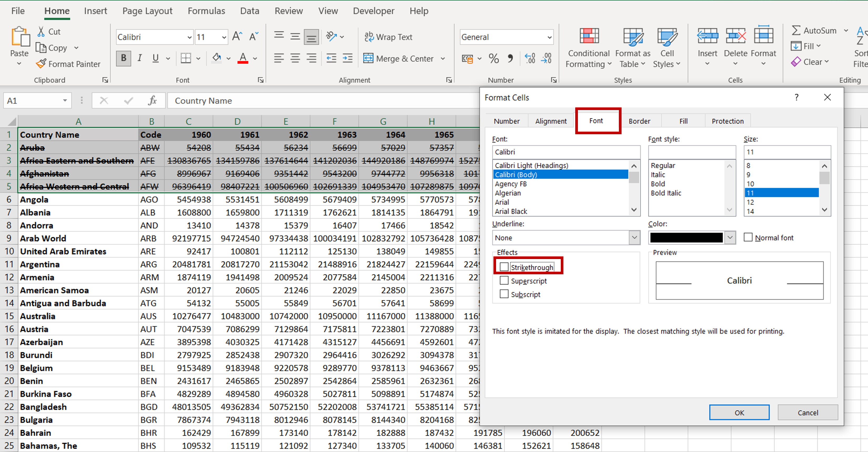The image size is (868, 452).
Task: Open the Border tab in Format Cells
Action: (x=639, y=121)
